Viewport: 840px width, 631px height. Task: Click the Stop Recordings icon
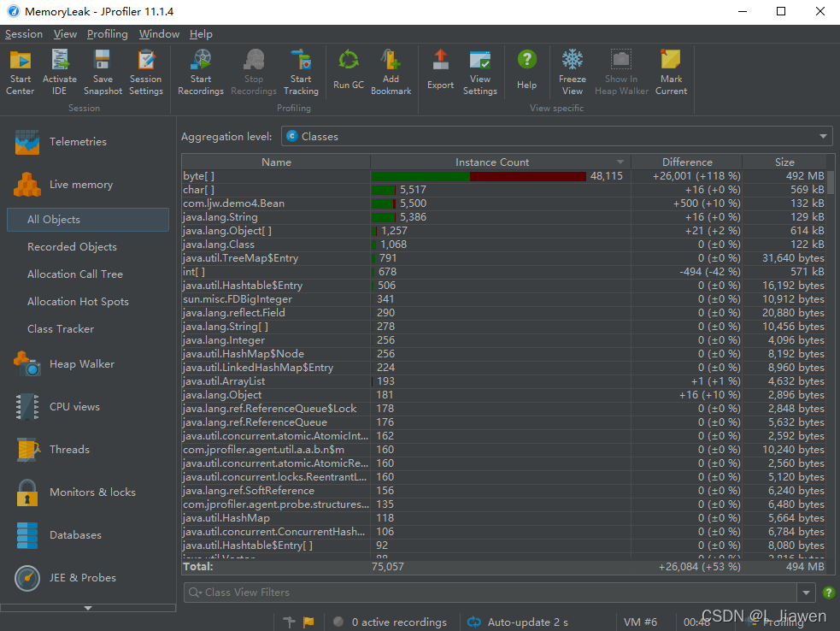tap(254, 73)
